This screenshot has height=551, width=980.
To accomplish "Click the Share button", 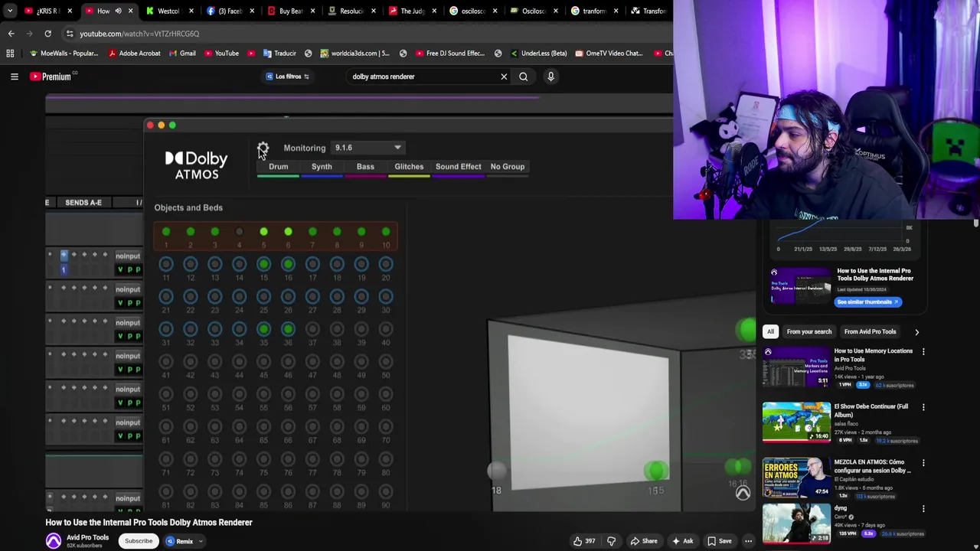I will 643,541.
